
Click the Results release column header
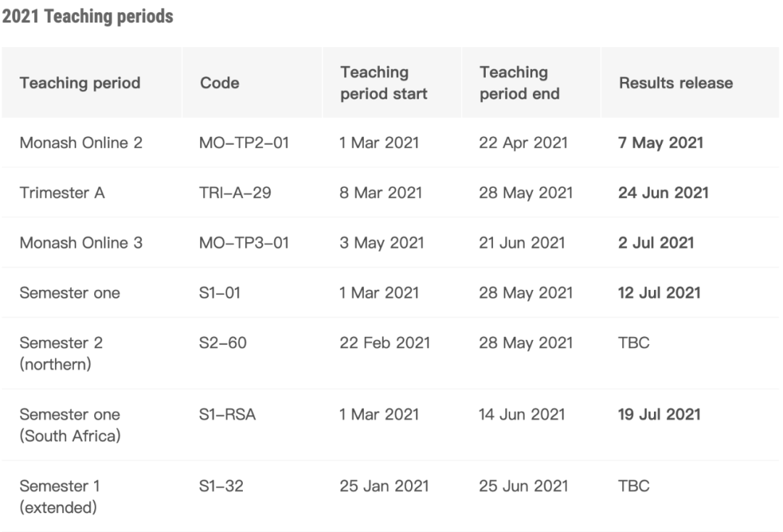(676, 83)
